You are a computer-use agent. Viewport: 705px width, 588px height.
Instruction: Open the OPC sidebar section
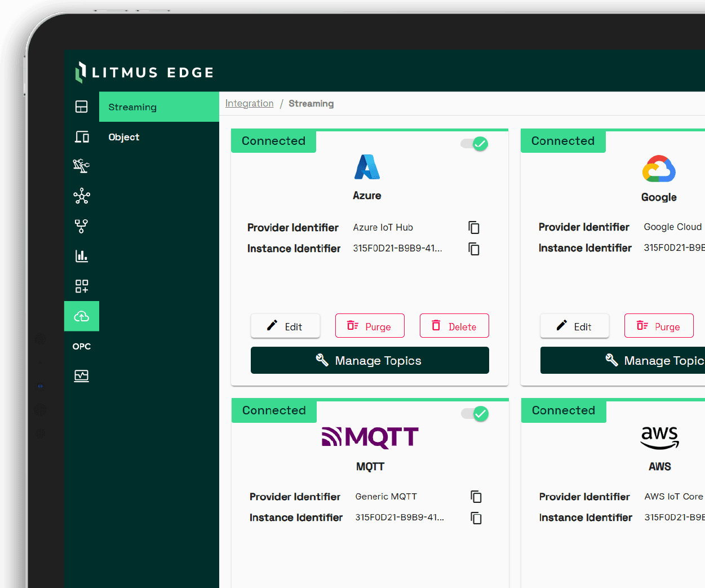tap(82, 346)
